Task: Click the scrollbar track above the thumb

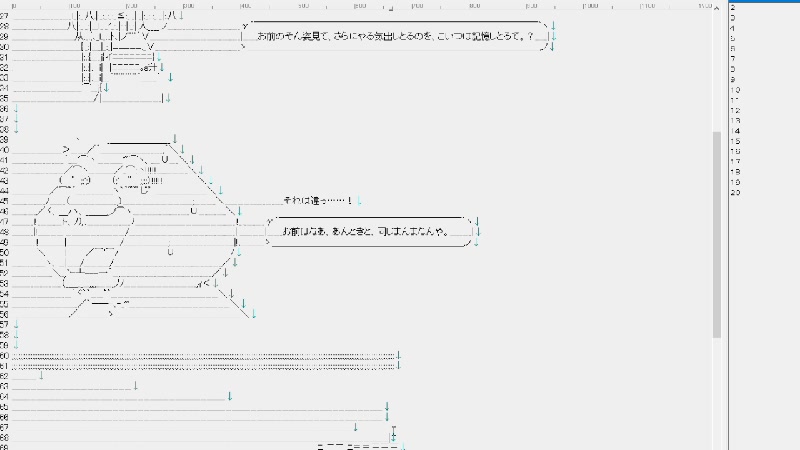Action: (x=716, y=70)
